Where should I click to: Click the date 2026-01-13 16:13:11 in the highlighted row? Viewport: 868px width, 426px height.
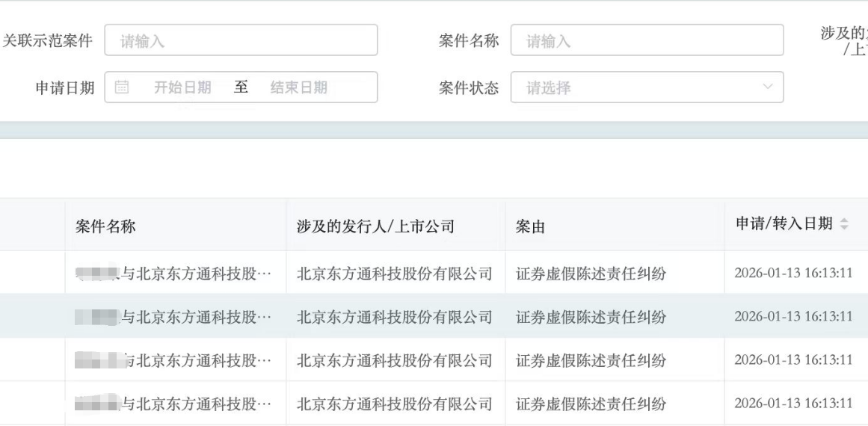pos(793,316)
